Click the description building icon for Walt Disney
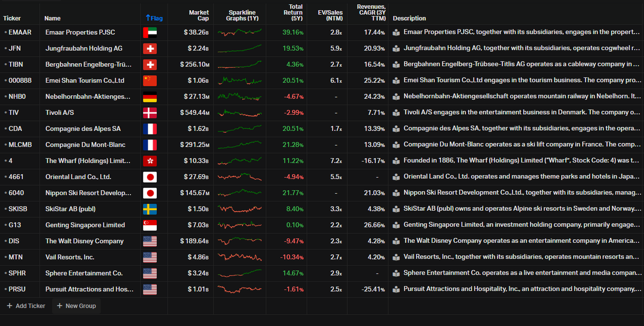The width and height of the screenshot is (644, 326). 396,241
